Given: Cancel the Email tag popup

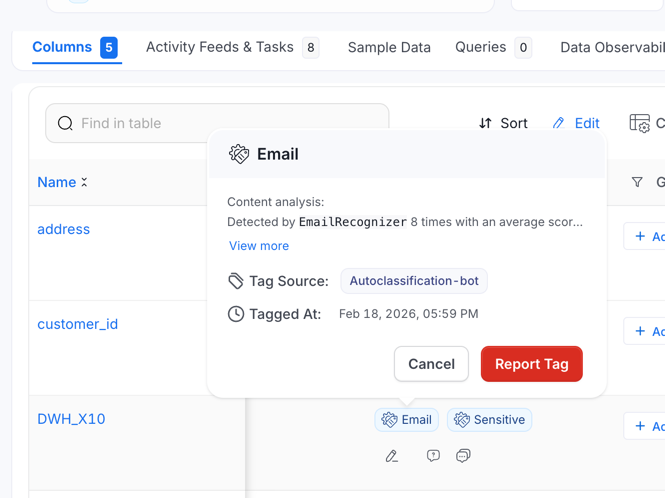Looking at the screenshot, I should coord(431,364).
